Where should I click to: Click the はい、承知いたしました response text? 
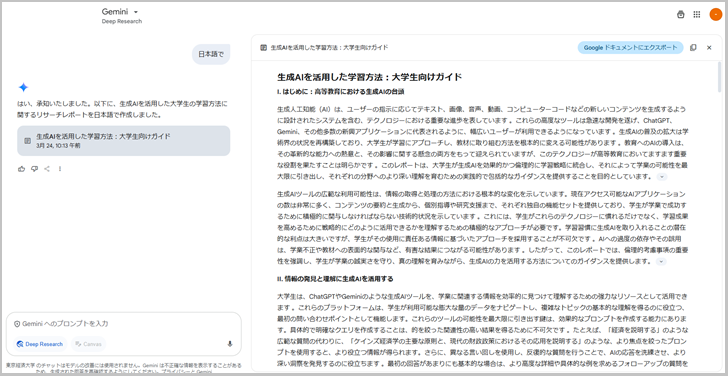click(x=122, y=109)
